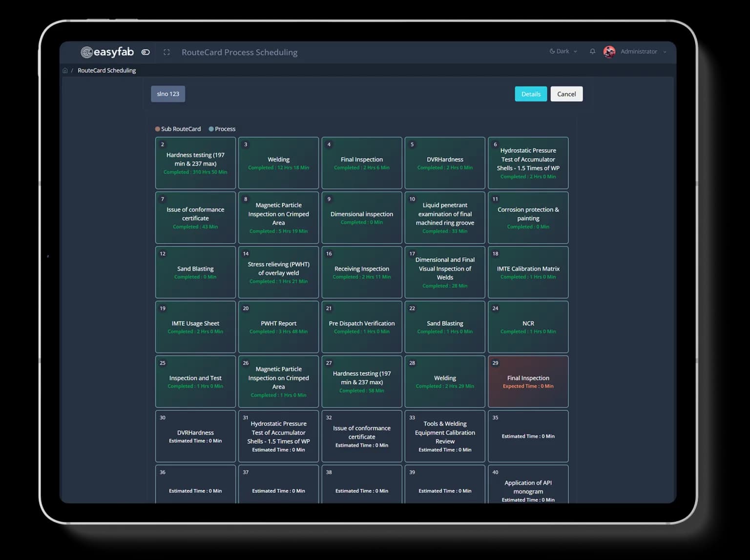
Task: Open card 17 Dimensional and Final Visual Inspection
Action: tap(445, 272)
